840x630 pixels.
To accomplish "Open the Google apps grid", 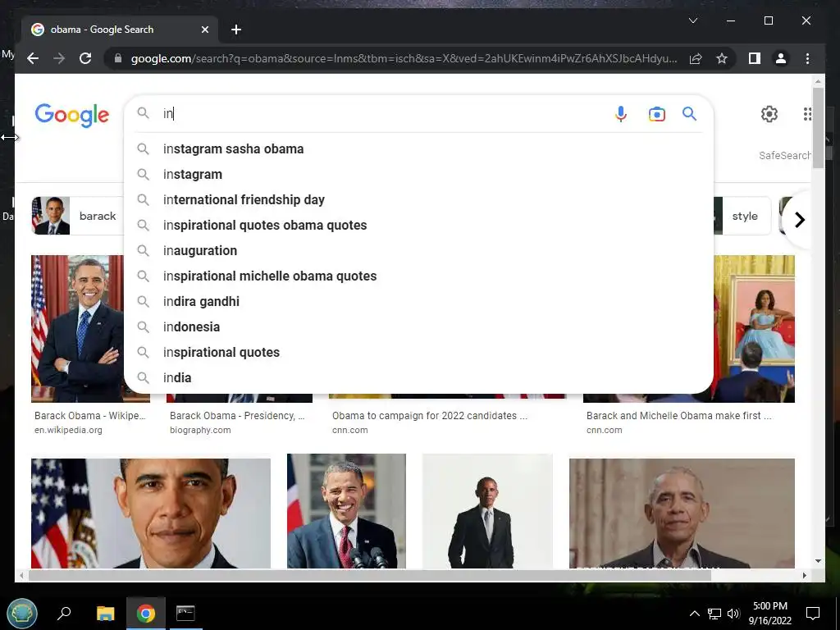I will [x=807, y=113].
